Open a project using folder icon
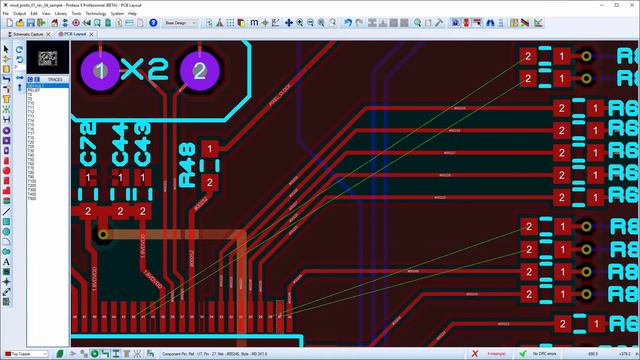The width and height of the screenshot is (640, 360). click(x=20, y=23)
